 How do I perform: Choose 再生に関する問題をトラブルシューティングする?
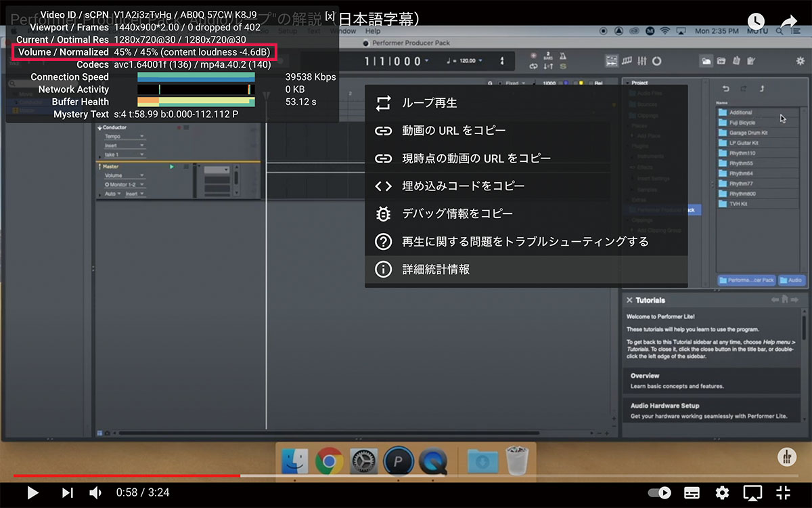pyautogui.click(x=526, y=241)
